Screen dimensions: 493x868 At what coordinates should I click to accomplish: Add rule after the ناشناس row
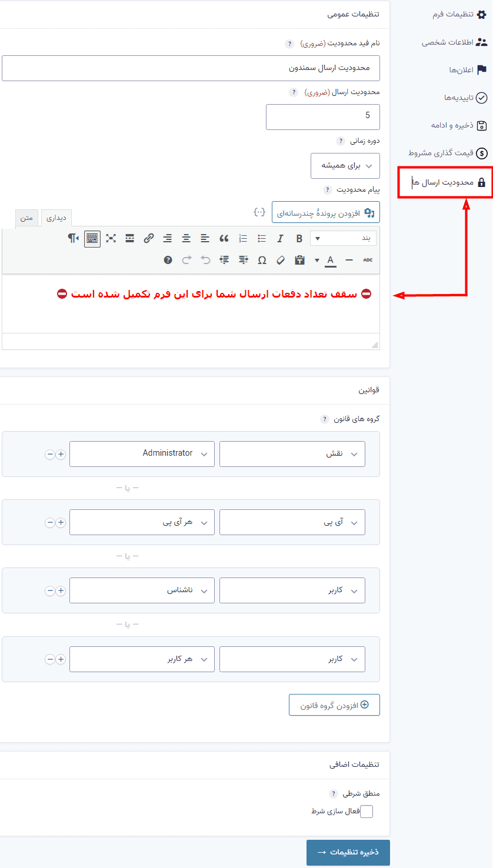pos(61,591)
